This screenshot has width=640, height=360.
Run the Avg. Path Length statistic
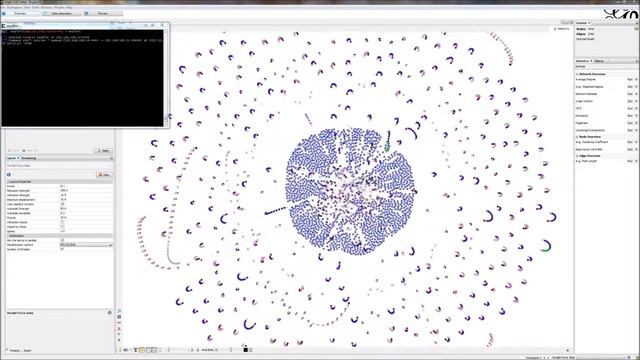click(630, 161)
